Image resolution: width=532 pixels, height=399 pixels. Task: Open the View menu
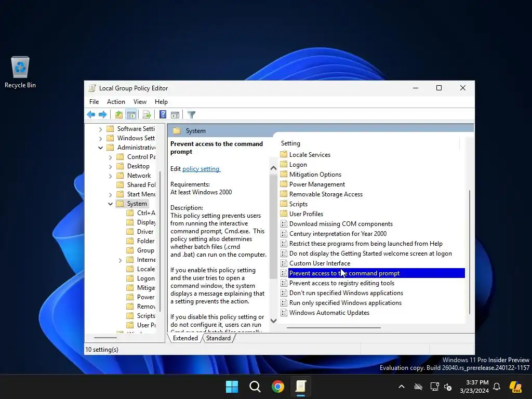140,102
